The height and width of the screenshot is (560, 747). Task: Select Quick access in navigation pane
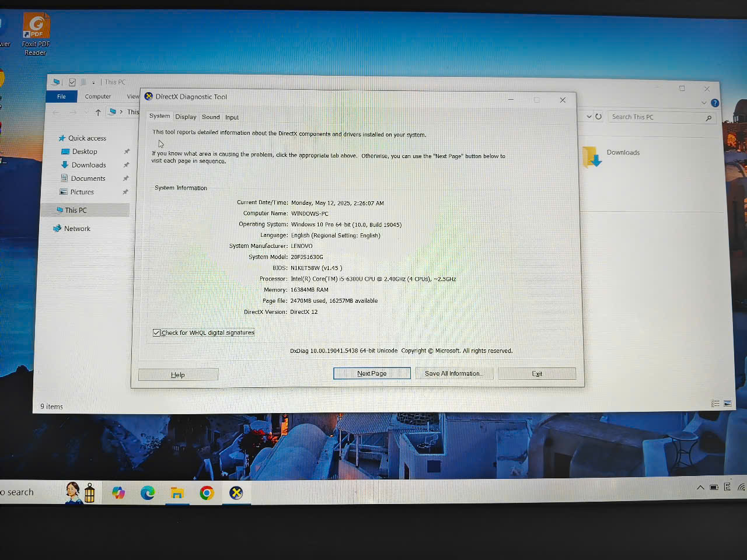coord(82,138)
